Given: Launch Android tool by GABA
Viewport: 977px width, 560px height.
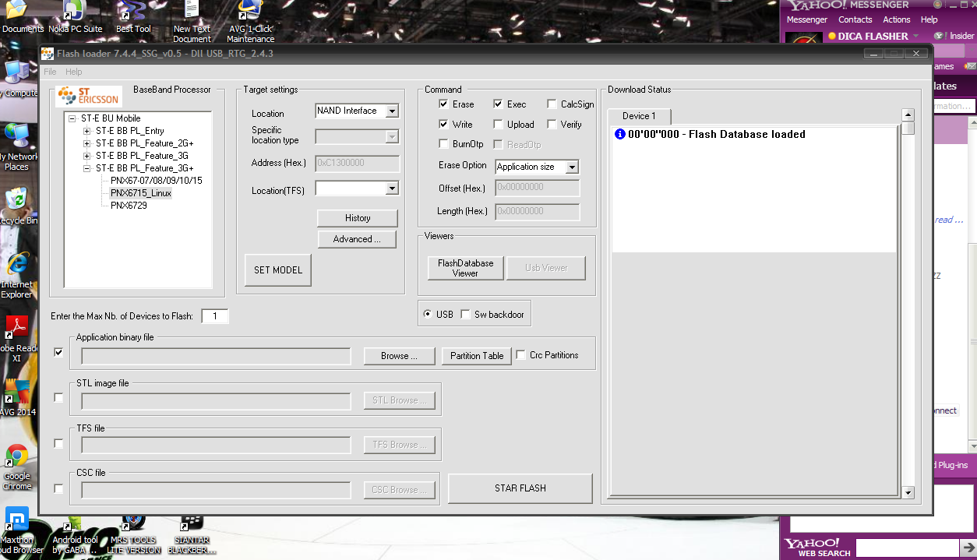Looking at the screenshot, I should click(x=74, y=523).
